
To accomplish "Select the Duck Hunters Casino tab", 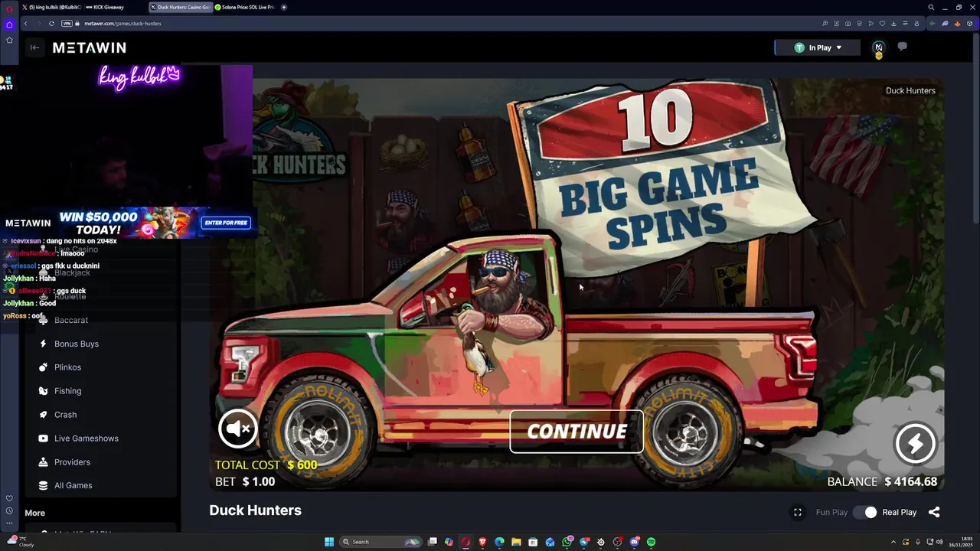I will pos(180,7).
